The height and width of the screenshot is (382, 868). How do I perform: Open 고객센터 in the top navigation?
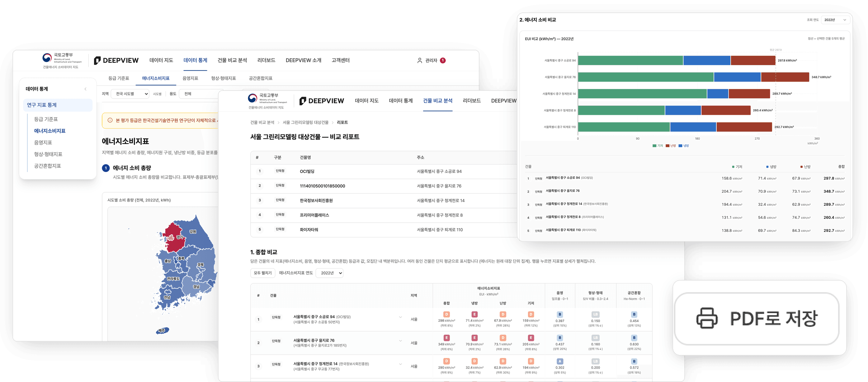coord(340,60)
